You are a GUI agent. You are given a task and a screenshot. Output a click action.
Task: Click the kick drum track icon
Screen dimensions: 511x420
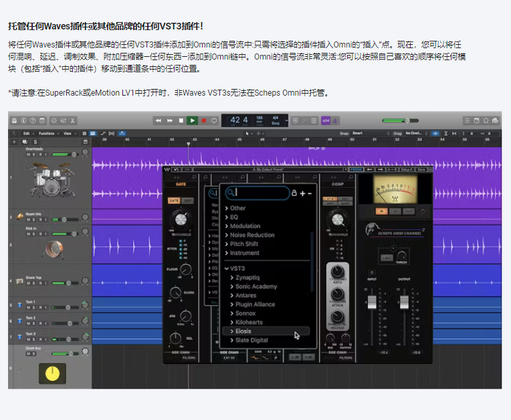53,249
